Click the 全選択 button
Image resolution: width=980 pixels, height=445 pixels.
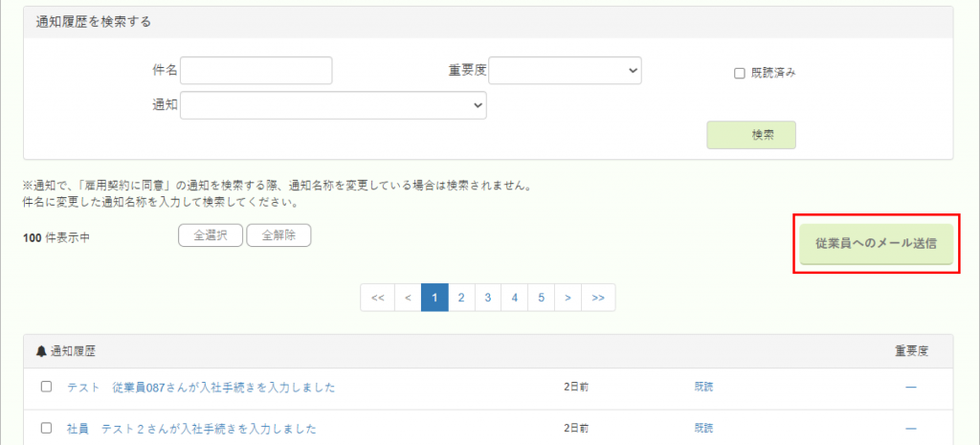pos(210,235)
